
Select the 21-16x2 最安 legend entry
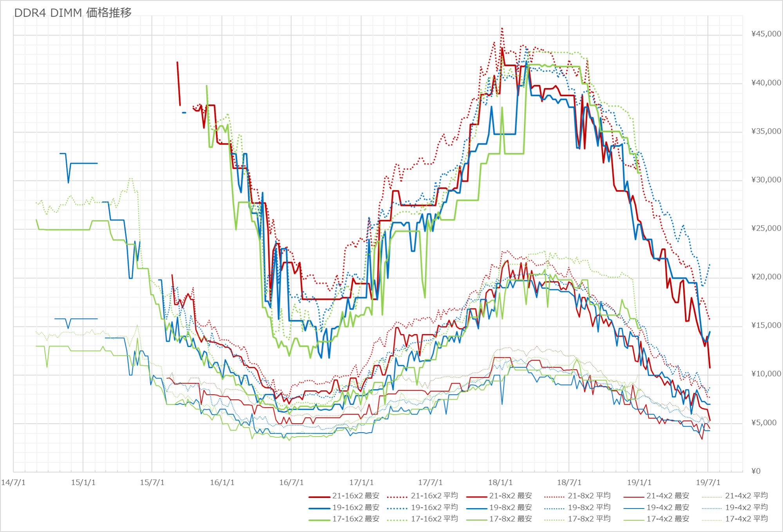point(355,496)
